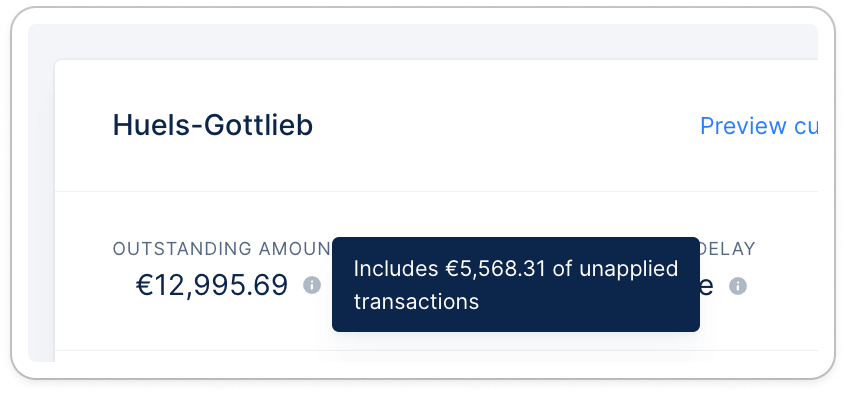Viewport: 846px width, 394px height.
Task: Click the word "transactions" in the tooltip
Action: (417, 302)
